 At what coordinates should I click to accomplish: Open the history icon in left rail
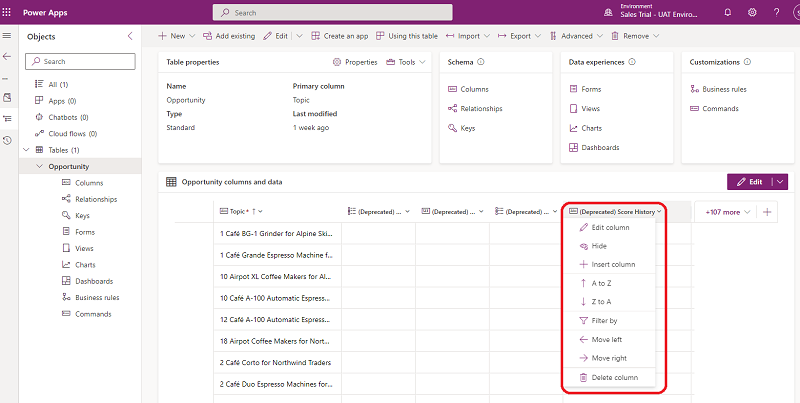click(x=7, y=140)
